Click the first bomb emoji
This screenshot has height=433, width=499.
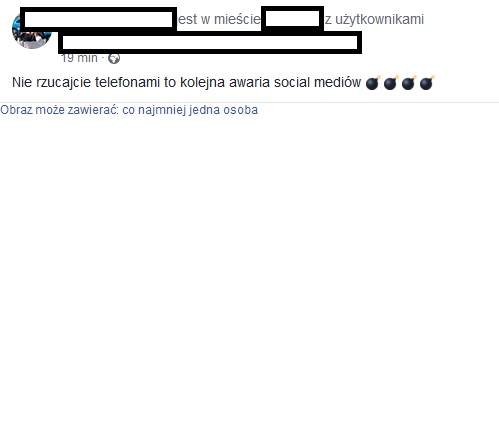(373, 83)
